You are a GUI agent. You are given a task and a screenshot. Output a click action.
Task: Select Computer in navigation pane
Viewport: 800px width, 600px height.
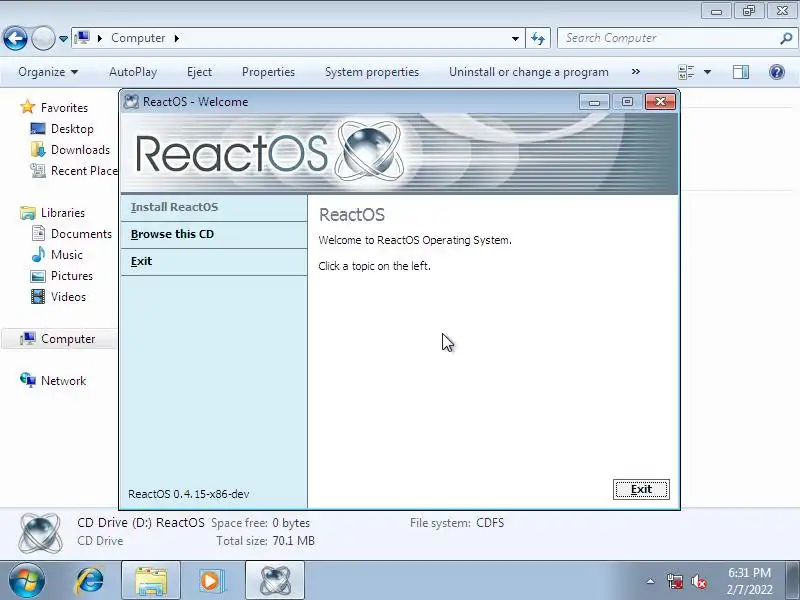click(x=58, y=339)
